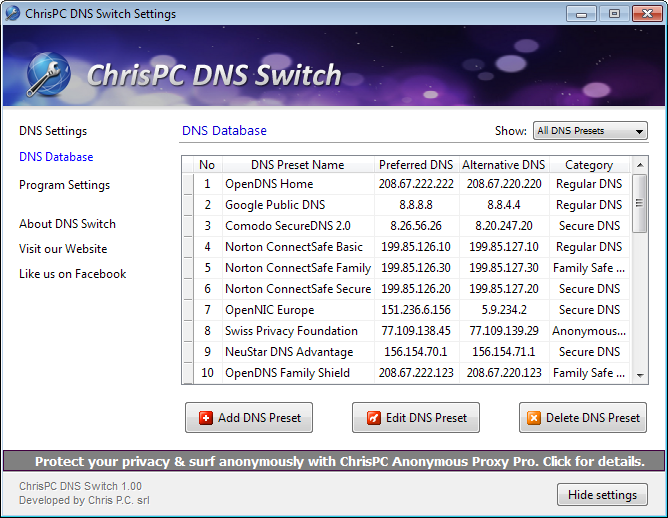Click the red plus Add DNS Preset icon
This screenshot has width=668, height=518.
point(205,418)
